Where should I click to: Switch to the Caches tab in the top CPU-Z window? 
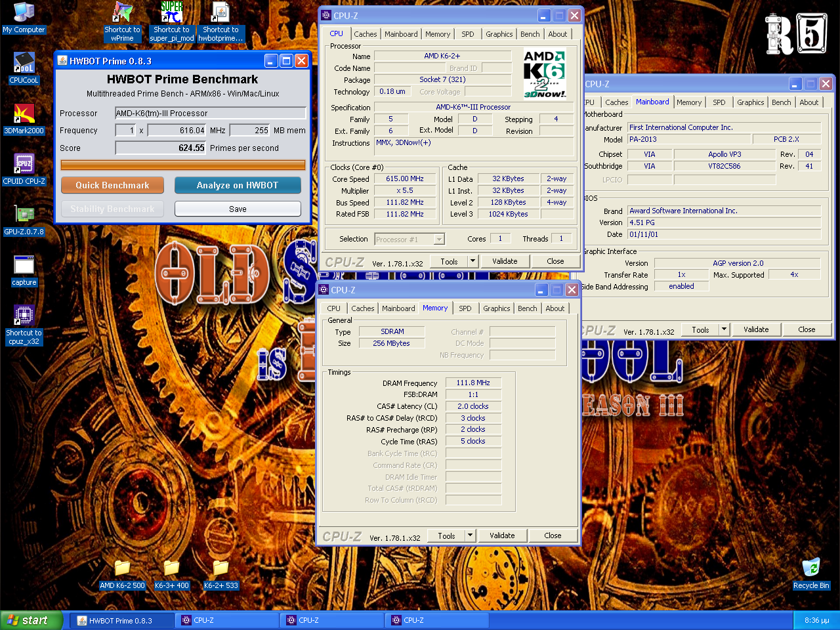pos(366,34)
